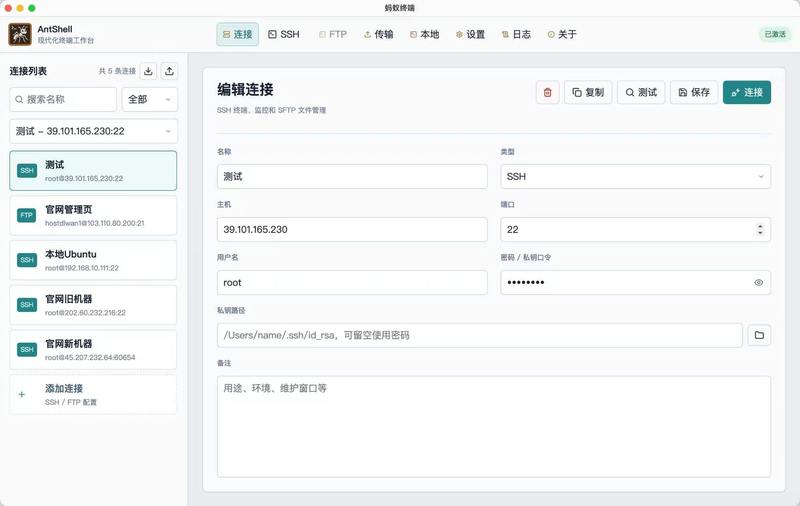The width and height of the screenshot is (800, 506).
Task: Click the 编辑连接 heading text
Action: tap(245, 89)
